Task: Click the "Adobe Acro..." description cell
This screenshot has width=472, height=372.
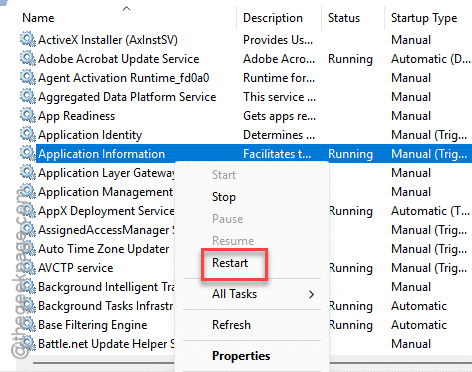Action: (x=279, y=59)
